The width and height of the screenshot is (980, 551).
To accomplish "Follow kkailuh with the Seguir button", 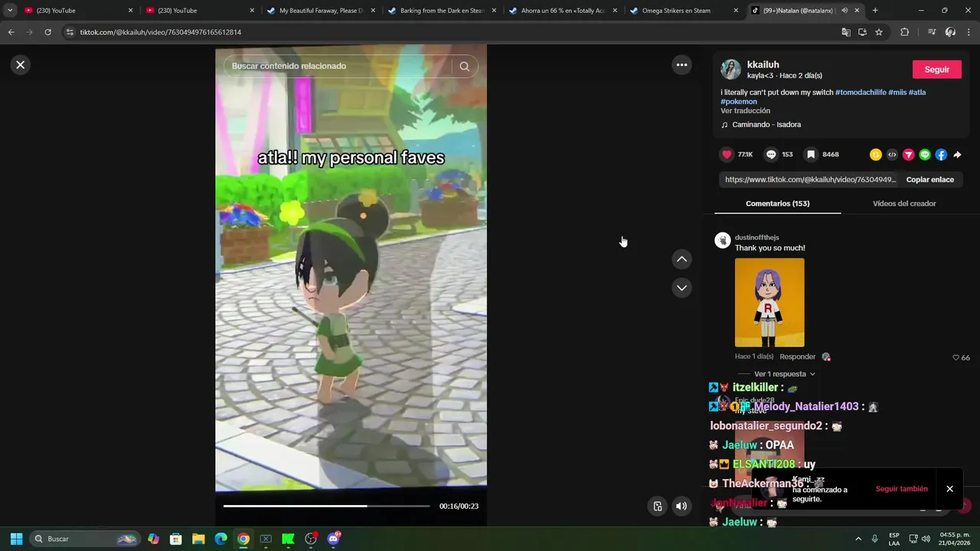I will point(936,70).
